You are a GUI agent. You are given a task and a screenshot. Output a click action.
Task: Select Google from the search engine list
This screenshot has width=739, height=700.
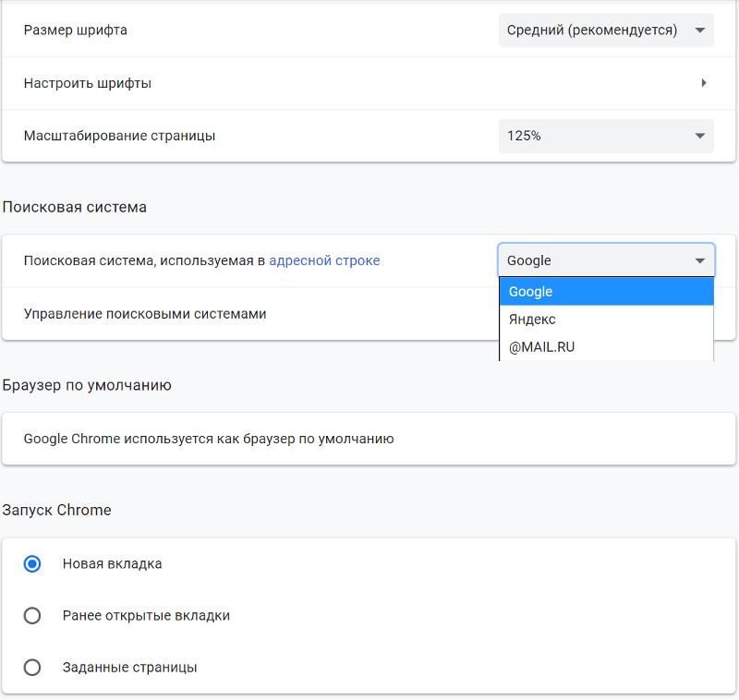click(606, 292)
